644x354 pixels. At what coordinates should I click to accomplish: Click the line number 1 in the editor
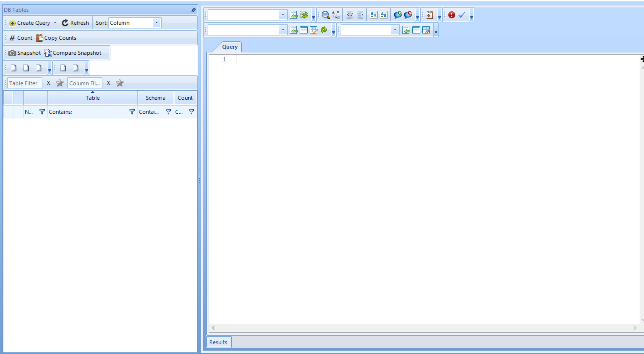click(224, 59)
